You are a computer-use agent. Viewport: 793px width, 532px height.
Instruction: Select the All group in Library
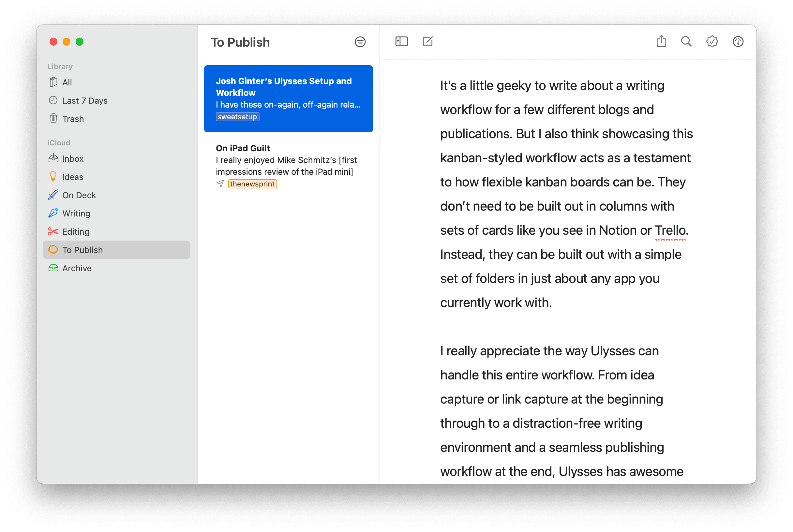pos(116,82)
